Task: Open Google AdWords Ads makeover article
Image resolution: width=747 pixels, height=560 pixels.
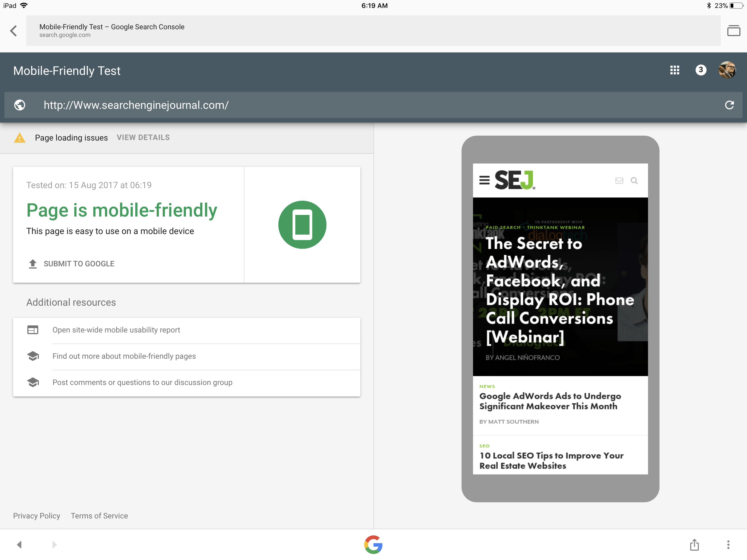Action: pos(550,401)
